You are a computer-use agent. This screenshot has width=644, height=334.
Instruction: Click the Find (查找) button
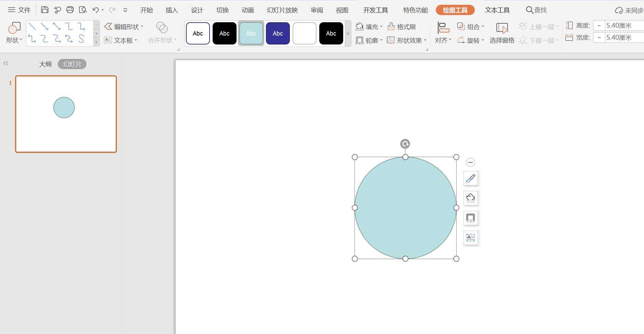coord(536,10)
